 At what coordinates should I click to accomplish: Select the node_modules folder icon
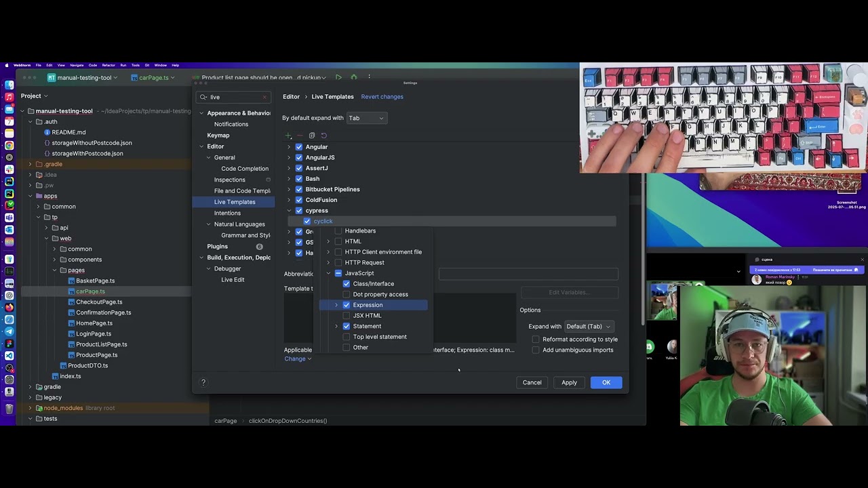39,408
